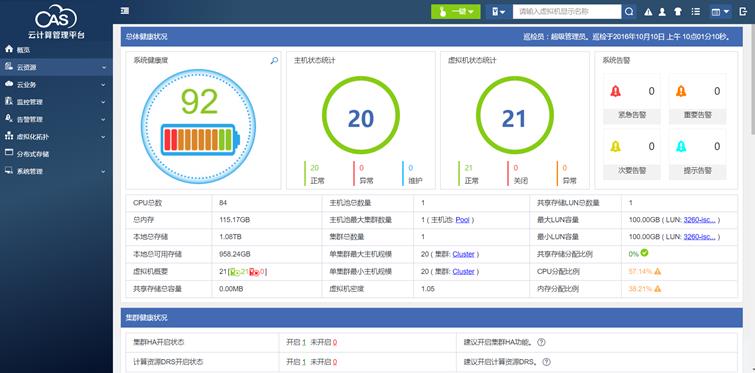This screenshot has width=755, height=373.
Task: Expand the 系统管理 chevron
Action: 104,171
